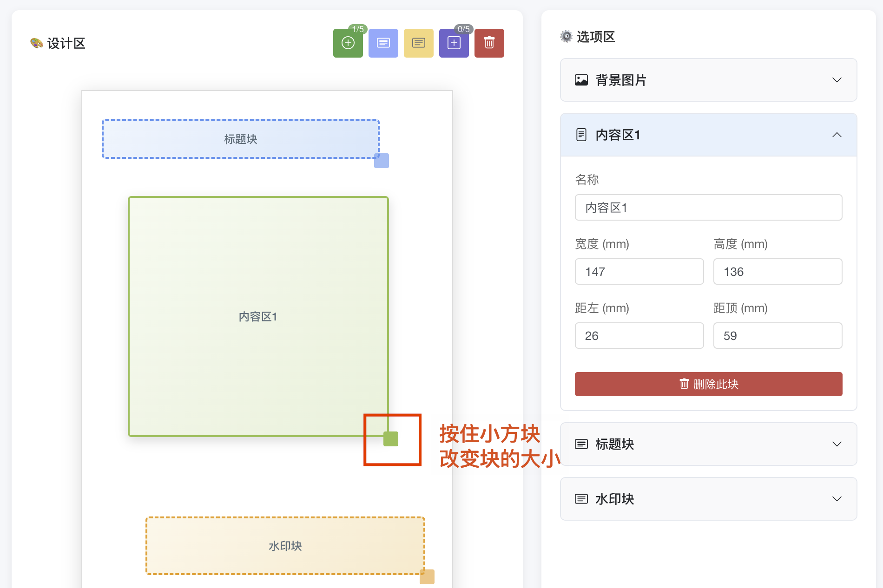The height and width of the screenshot is (588, 883).
Task: Click the red trash toolbar button
Action: tap(489, 43)
